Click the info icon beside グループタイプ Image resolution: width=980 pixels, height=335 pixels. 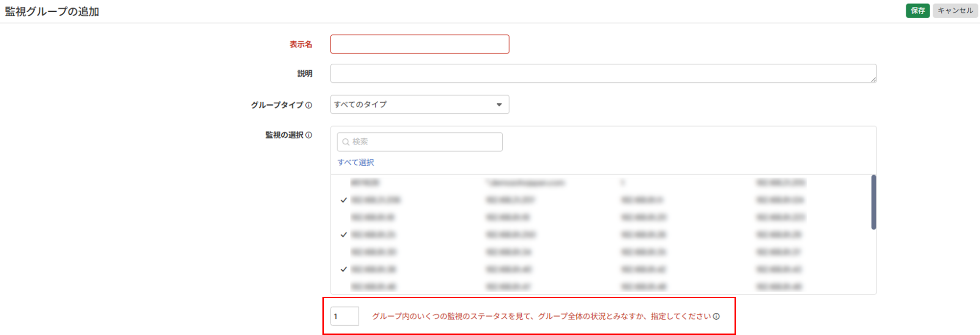(309, 105)
